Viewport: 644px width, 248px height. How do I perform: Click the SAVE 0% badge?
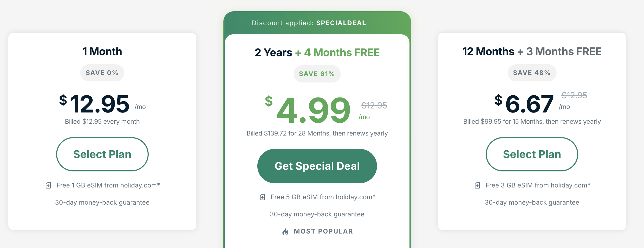click(x=102, y=73)
